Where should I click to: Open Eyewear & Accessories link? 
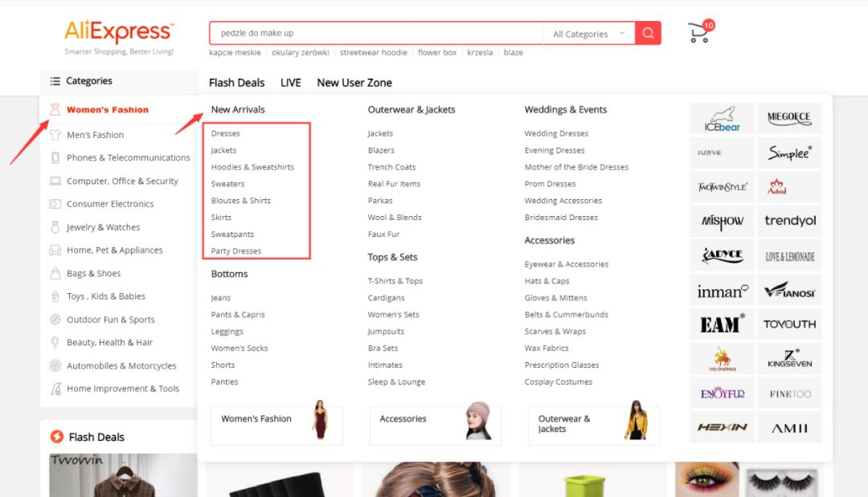(x=567, y=264)
